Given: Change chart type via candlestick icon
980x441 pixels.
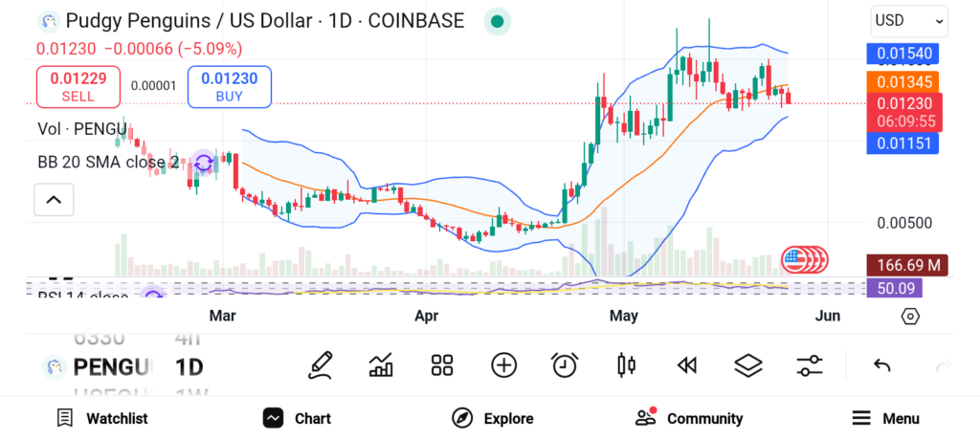Looking at the screenshot, I should 626,365.
